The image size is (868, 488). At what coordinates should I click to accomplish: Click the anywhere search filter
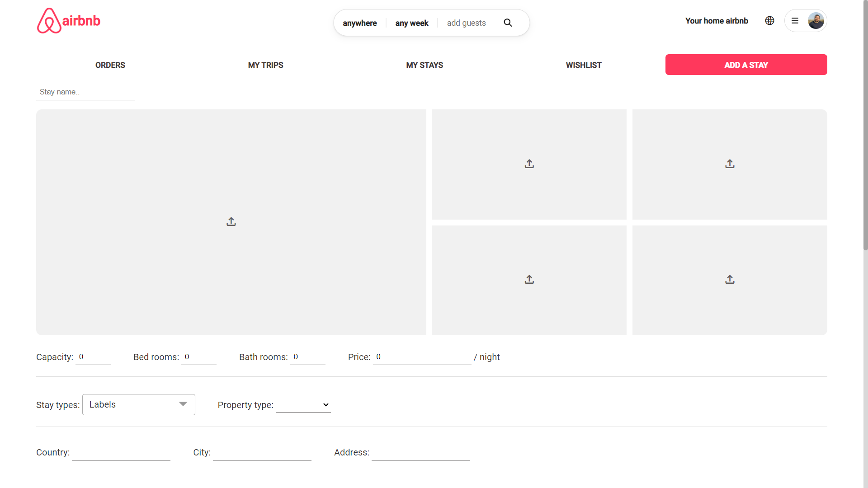point(359,23)
